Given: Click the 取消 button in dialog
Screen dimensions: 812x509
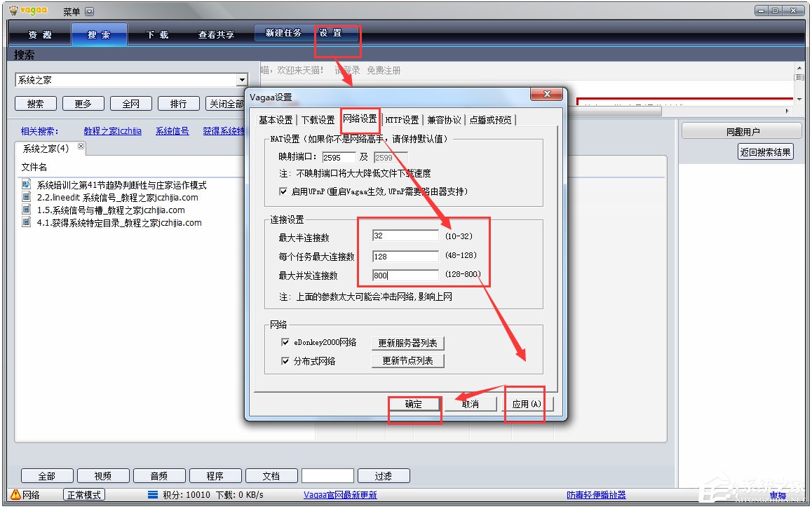Looking at the screenshot, I should pyautogui.click(x=471, y=404).
